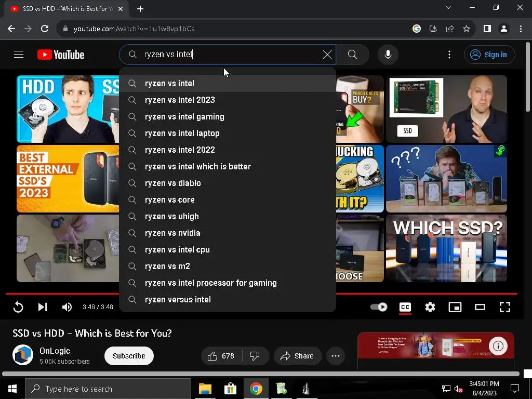Reload the current page
532x399 pixels.
tap(45, 29)
